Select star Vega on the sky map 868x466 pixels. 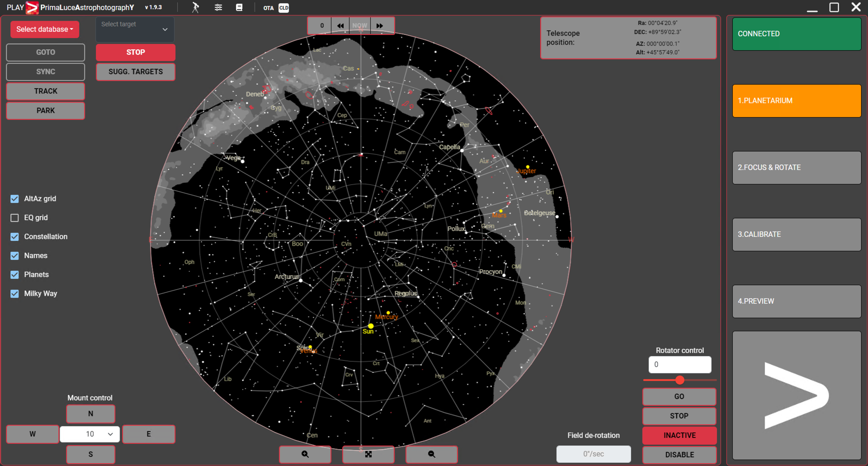243,161
